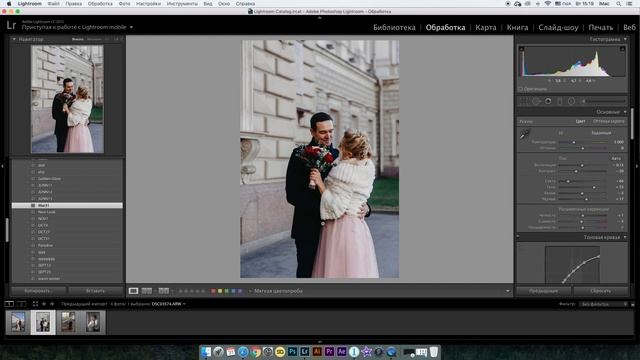The height and width of the screenshot is (360, 640).
Task: Click the Lr logo identity plate
Action: click(11, 25)
